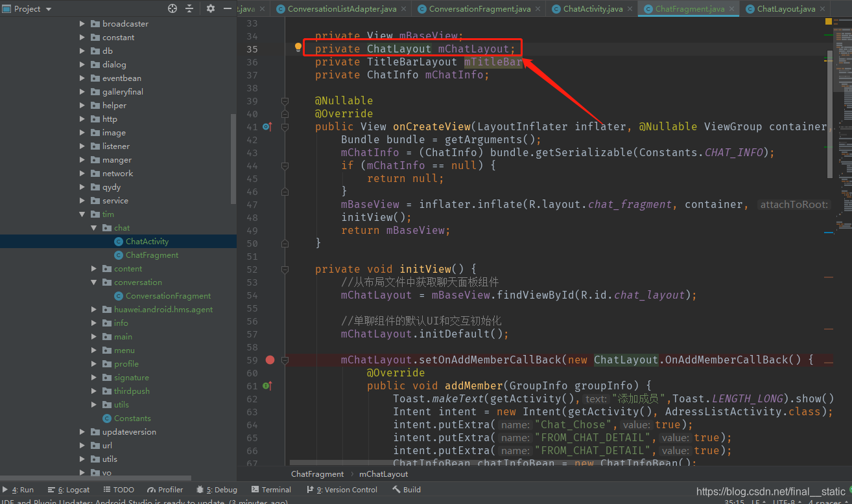Select the thirdpush folder
The image size is (852, 504).
132,391
